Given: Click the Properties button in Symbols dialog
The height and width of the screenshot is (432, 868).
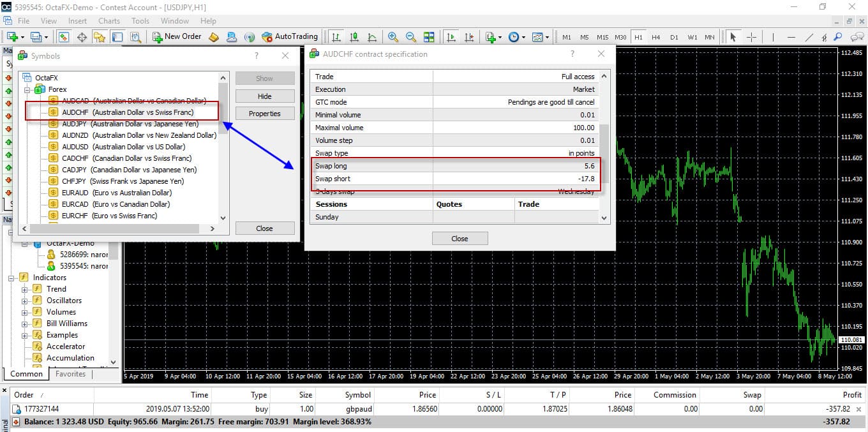Looking at the screenshot, I should tap(265, 114).
